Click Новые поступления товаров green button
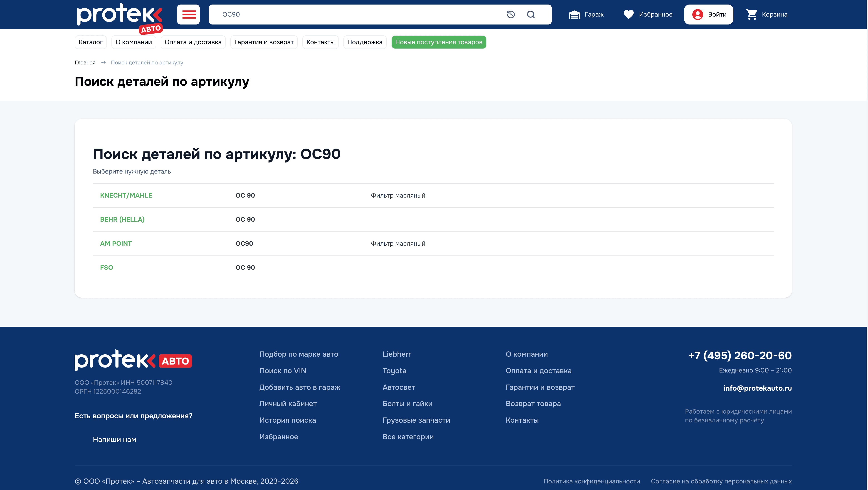The width and height of the screenshot is (868, 490). [438, 42]
